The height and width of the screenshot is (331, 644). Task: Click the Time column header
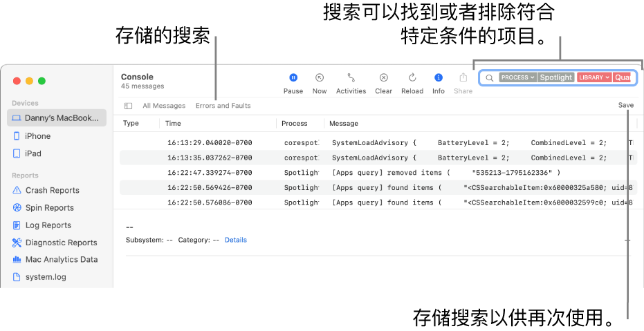click(x=173, y=123)
